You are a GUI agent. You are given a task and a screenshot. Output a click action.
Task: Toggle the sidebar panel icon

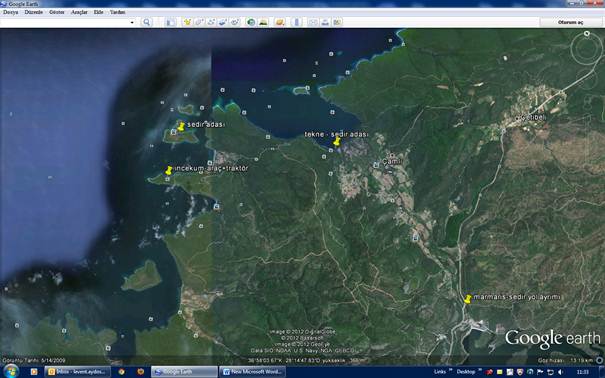(x=170, y=22)
